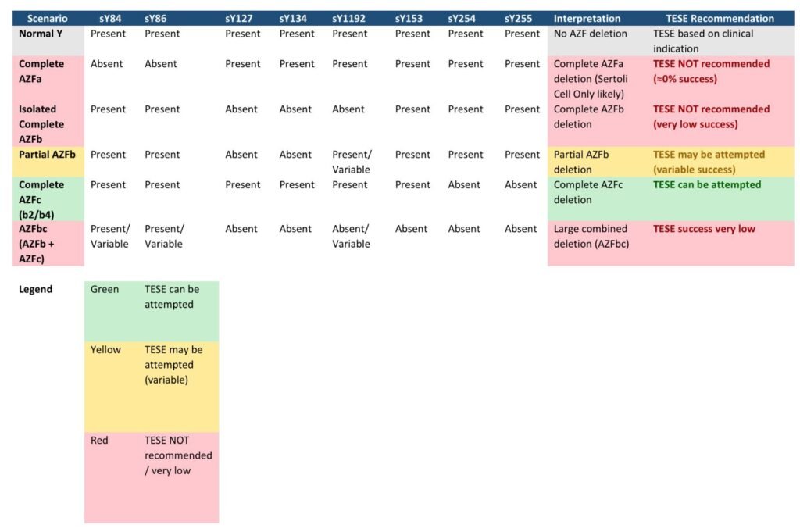Click the yellow "Partial AZFb" scenario cell
The image size is (800, 532).
pos(47,155)
